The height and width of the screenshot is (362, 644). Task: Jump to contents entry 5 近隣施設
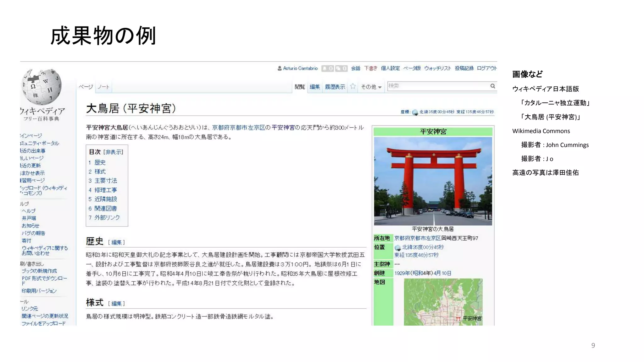pyautogui.click(x=103, y=199)
